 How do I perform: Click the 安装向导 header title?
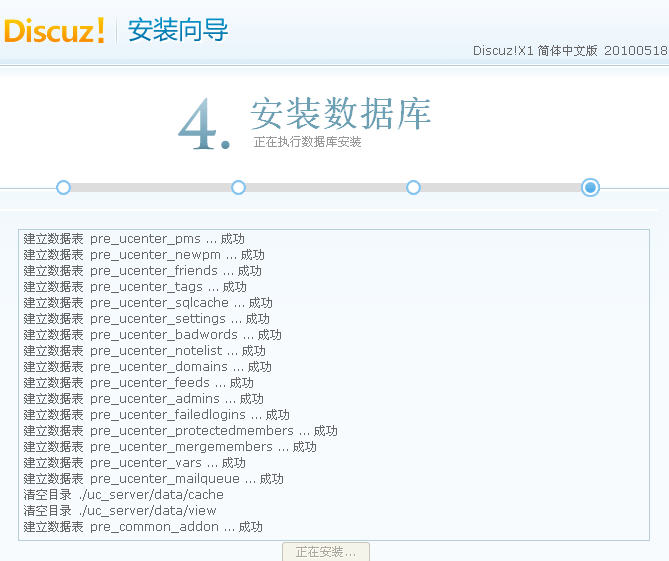point(178,30)
